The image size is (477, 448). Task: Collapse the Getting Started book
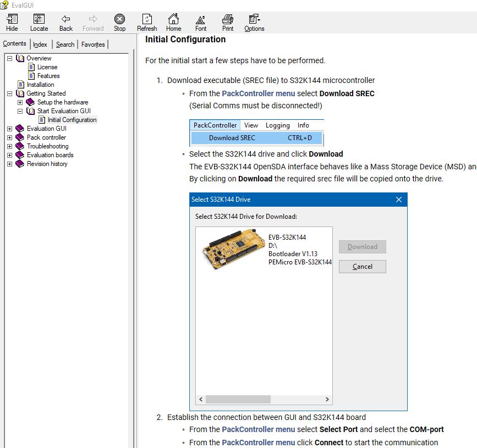tap(9, 93)
